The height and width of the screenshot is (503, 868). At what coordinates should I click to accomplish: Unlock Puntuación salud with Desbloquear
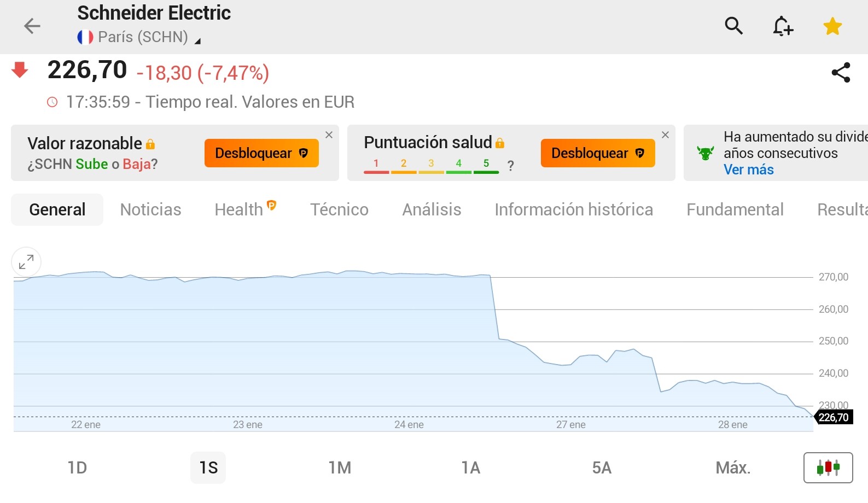click(598, 153)
